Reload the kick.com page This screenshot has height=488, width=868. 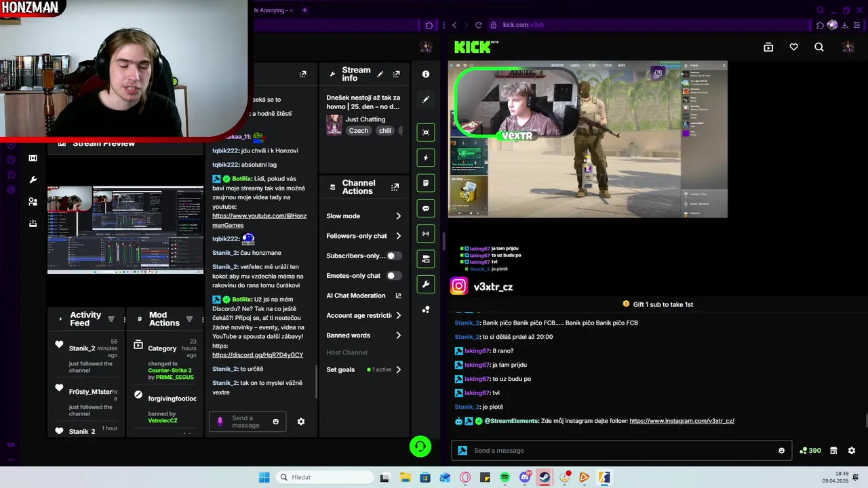(478, 25)
